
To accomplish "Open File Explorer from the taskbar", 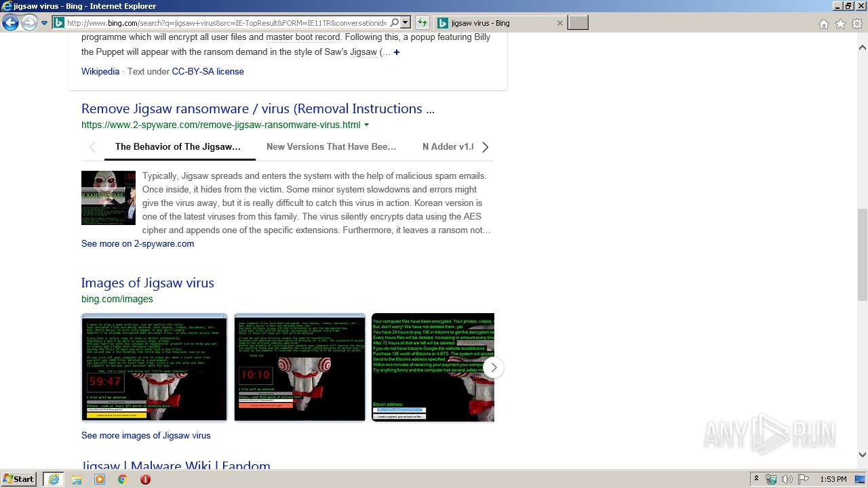I will click(x=77, y=479).
